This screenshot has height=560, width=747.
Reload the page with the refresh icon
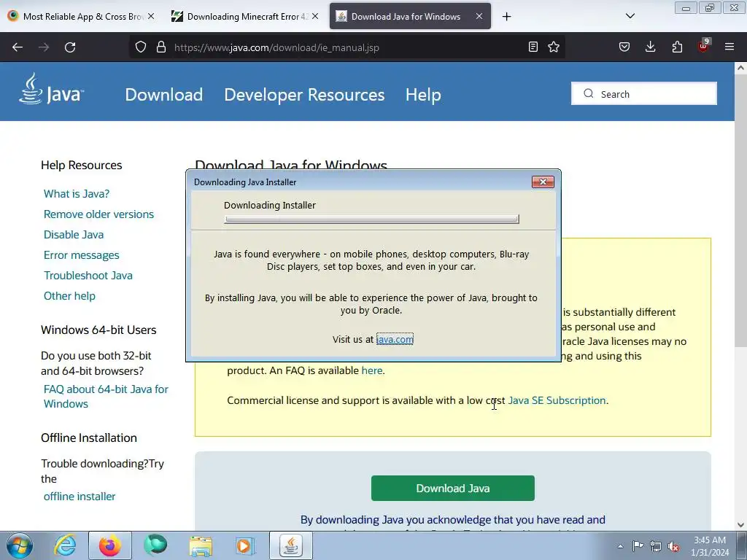[x=70, y=47]
